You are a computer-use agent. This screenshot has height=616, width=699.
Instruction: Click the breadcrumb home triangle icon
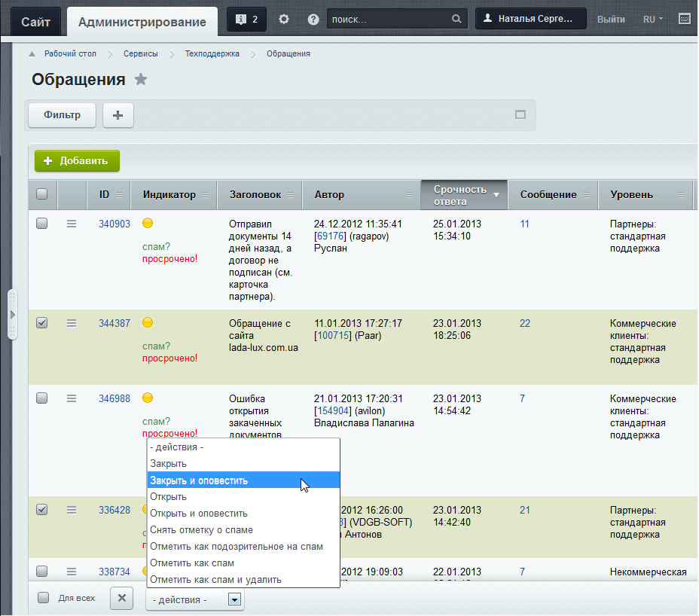(32, 54)
